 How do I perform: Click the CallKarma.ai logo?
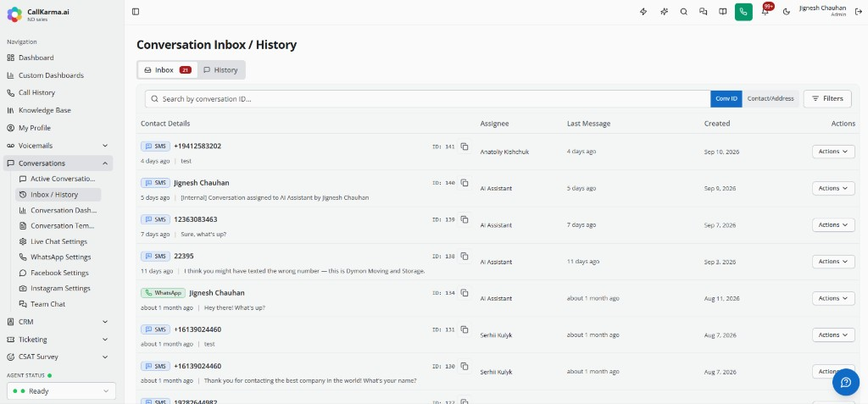point(14,14)
